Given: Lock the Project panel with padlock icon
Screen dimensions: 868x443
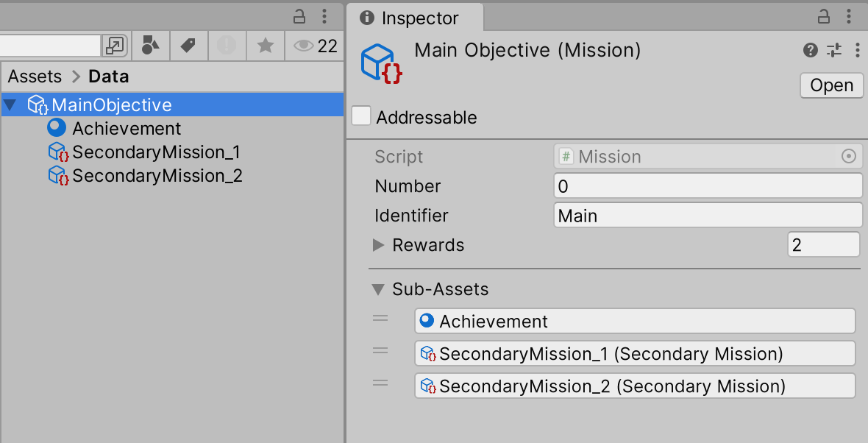Looking at the screenshot, I should point(299,16).
